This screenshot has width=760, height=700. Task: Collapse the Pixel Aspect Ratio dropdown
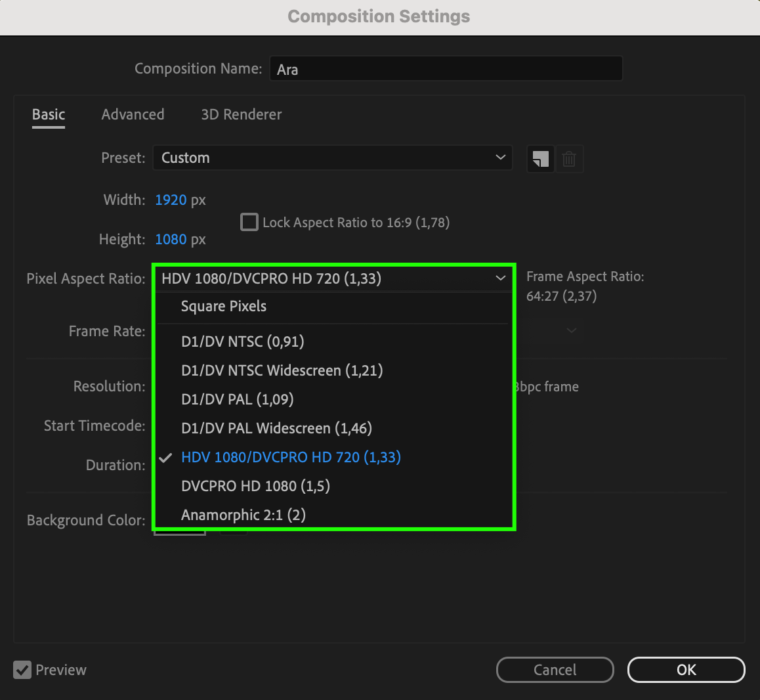[x=332, y=278]
